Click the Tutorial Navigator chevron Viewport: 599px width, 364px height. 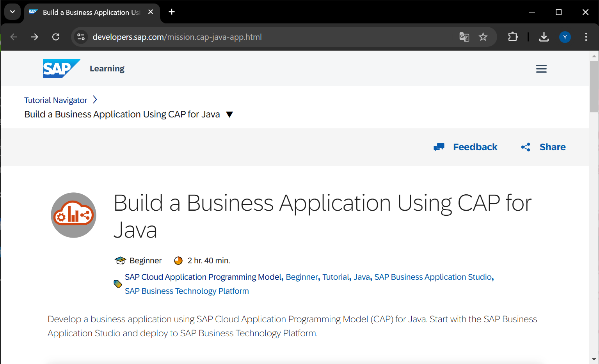coord(95,100)
